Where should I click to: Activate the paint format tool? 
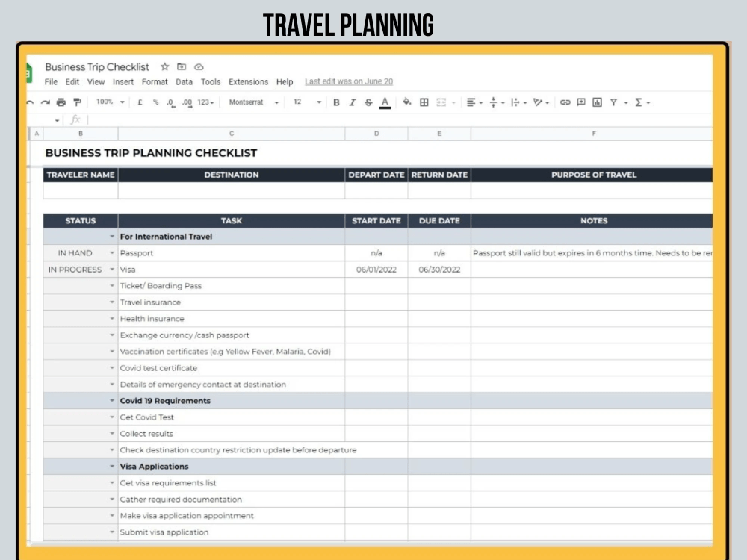pos(77,102)
